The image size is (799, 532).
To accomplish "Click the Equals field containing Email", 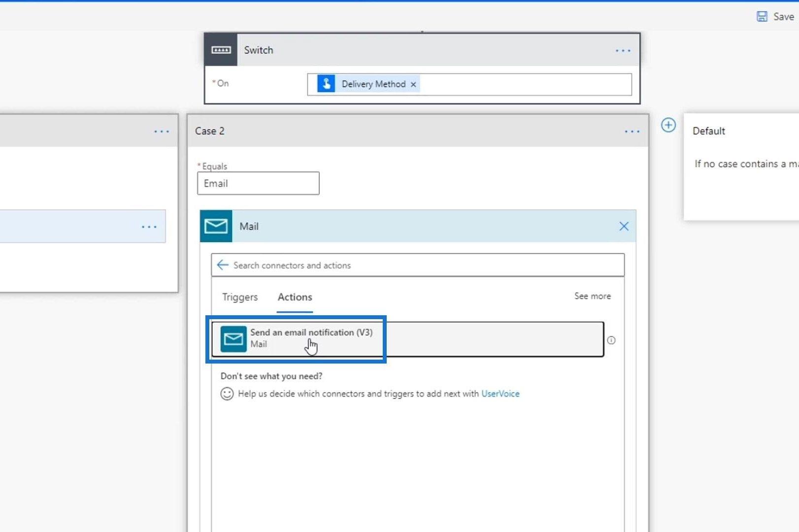I will pos(258,183).
